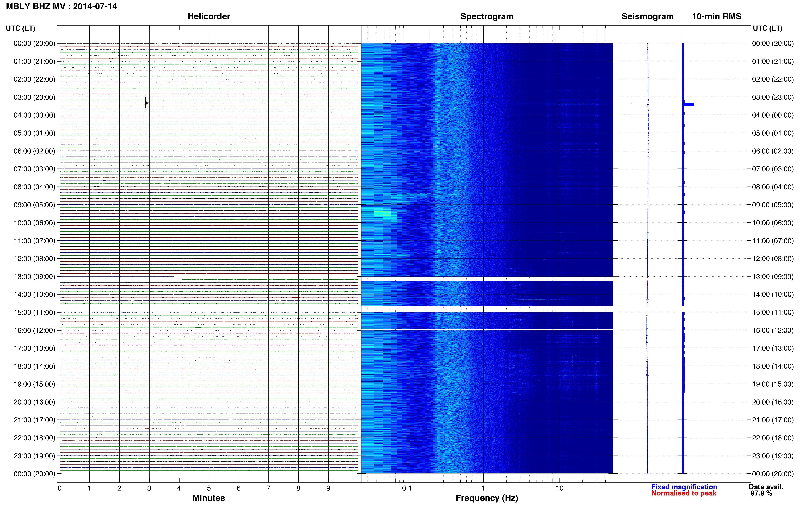
Task: Click the "Seismogram" panel heading
Action: click(647, 16)
